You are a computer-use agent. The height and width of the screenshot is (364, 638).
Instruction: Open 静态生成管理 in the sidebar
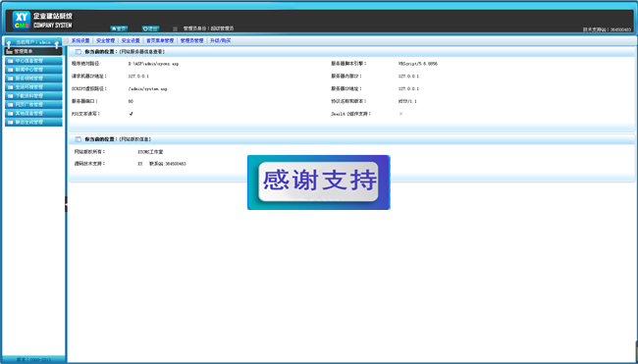point(33,122)
